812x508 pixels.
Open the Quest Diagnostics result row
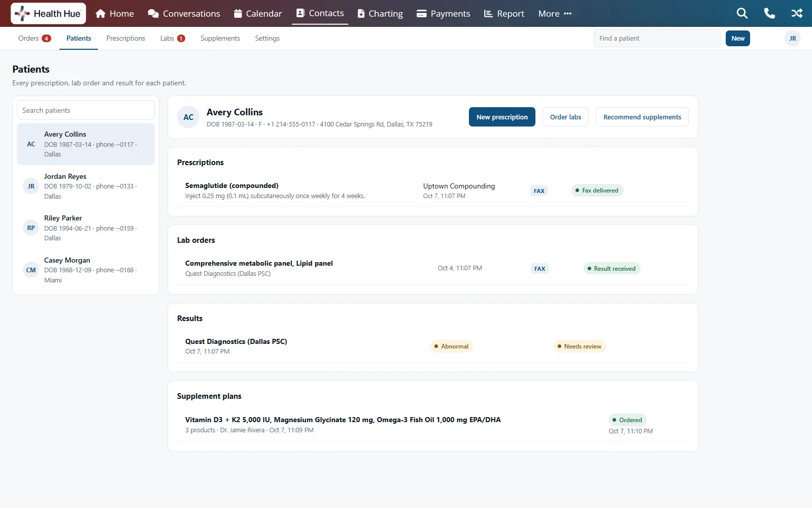433,346
